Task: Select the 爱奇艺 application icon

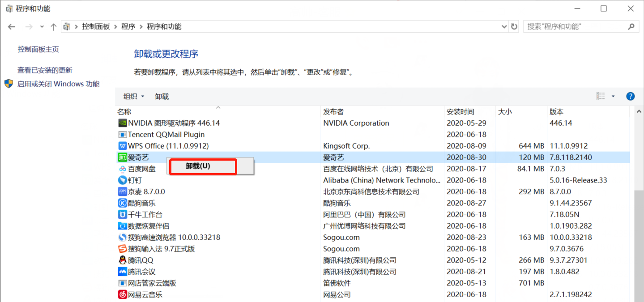Action: coord(123,157)
